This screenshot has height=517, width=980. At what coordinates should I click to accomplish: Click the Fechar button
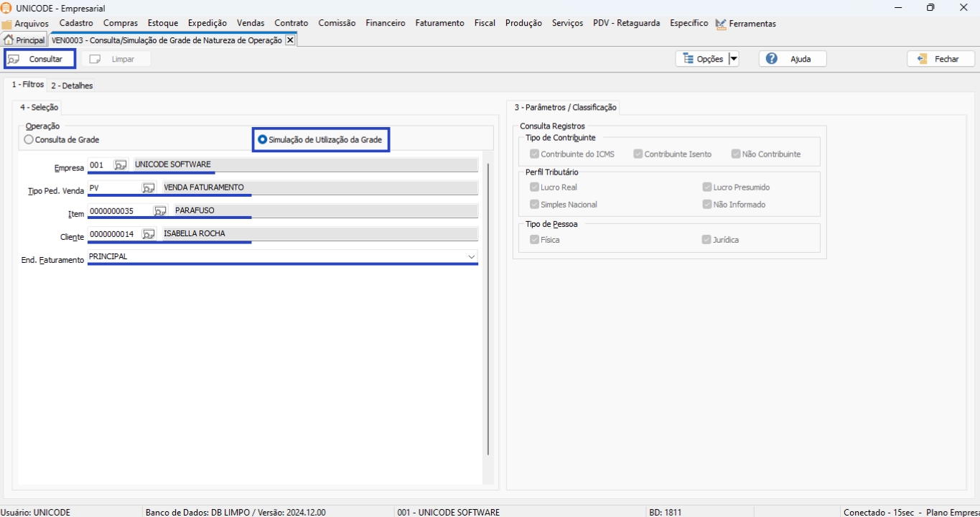click(x=941, y=59)
